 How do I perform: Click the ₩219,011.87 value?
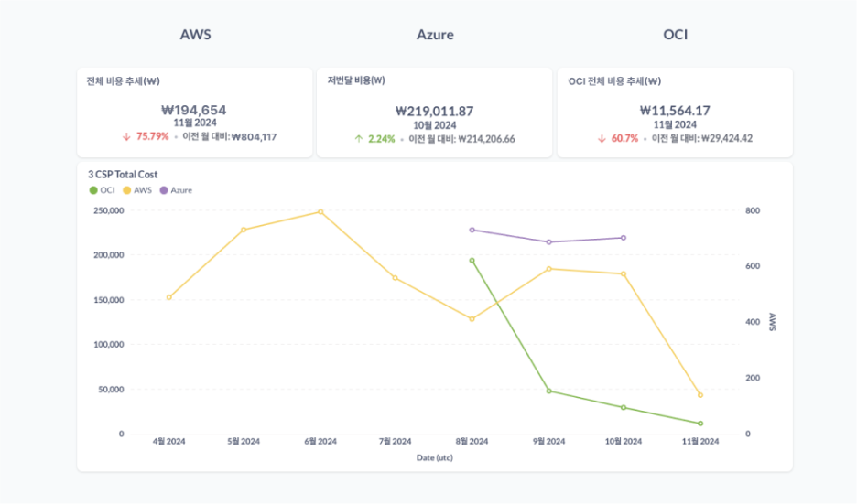[x=435, y=112]
